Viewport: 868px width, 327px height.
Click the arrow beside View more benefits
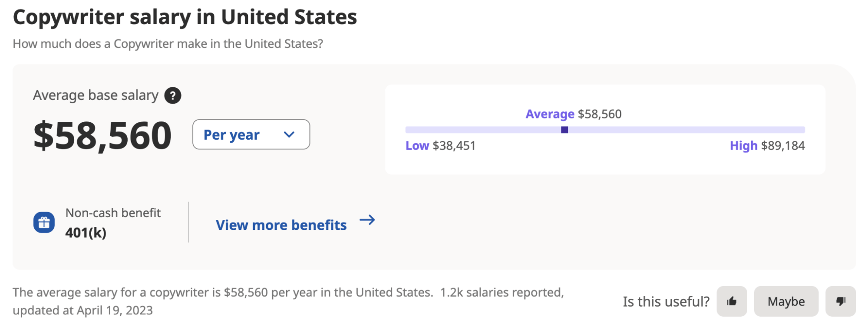[x=368, y=220]
